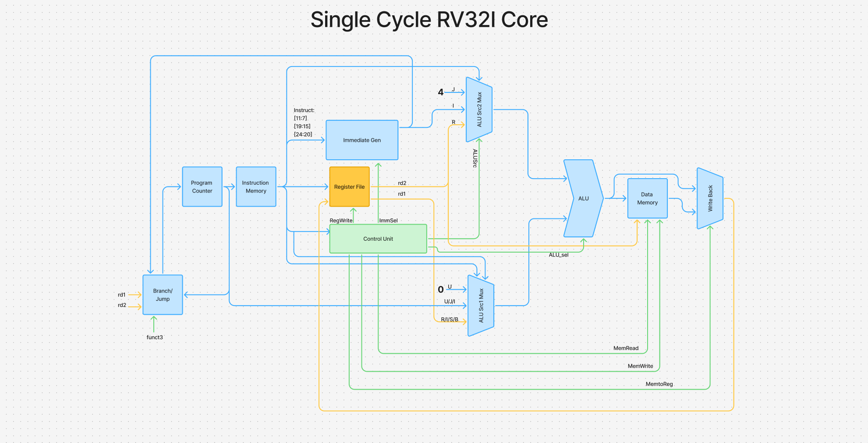
Task: Select the U/J/I input label
Action: tap(450, 301)
